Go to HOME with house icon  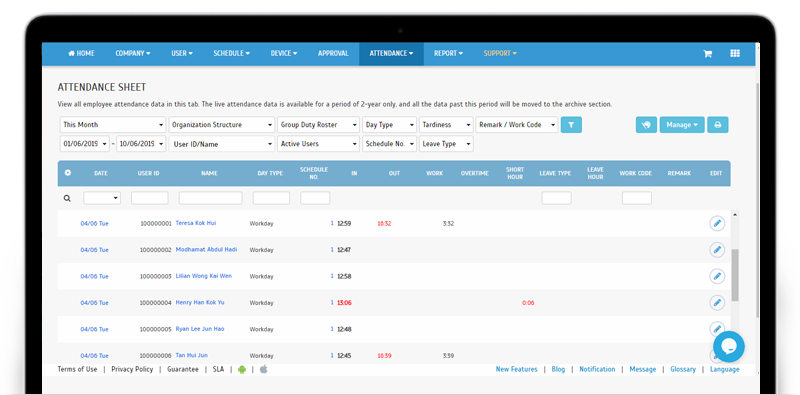[82, 54]
